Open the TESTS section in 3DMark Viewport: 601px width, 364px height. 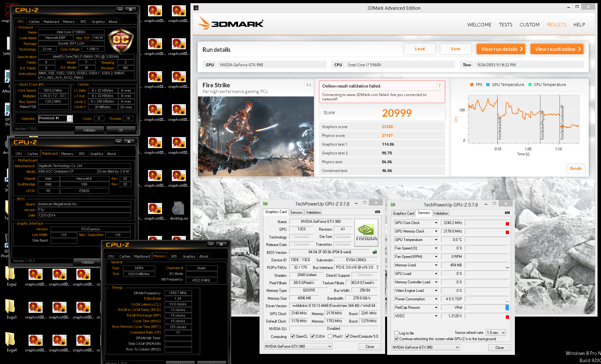click(505, 25)
